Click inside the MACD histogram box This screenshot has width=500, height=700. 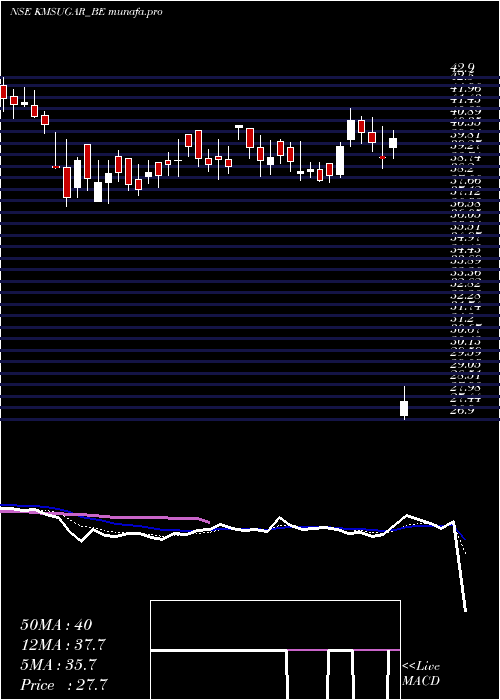coord(275,650)
